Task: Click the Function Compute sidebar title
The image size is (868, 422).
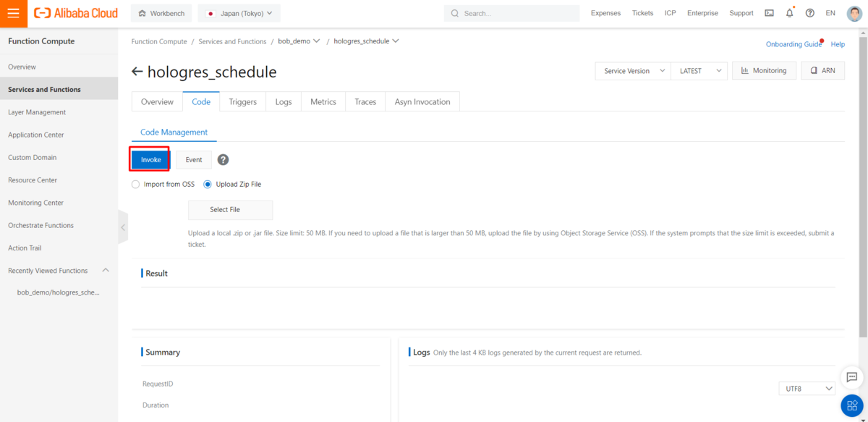Action: pos(41,41)
